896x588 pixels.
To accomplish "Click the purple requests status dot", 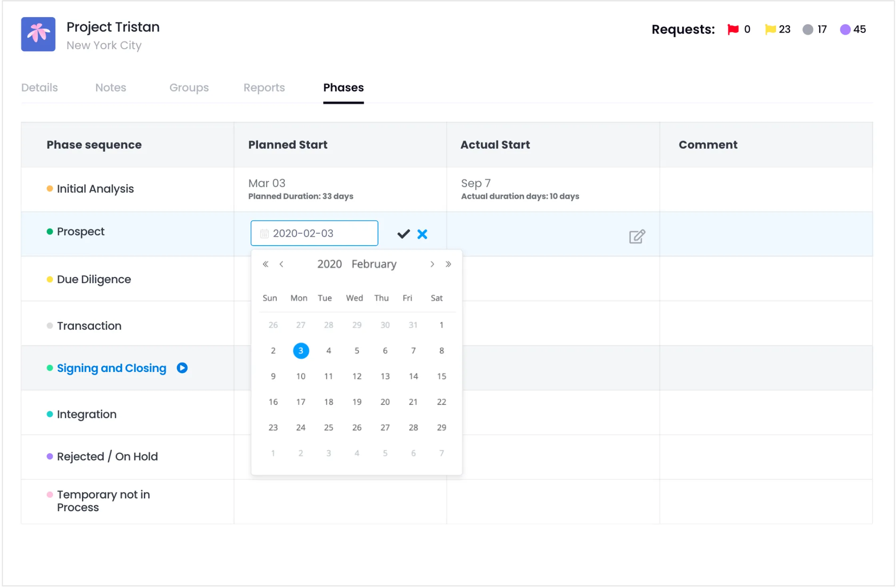I will tap(845, 29).
